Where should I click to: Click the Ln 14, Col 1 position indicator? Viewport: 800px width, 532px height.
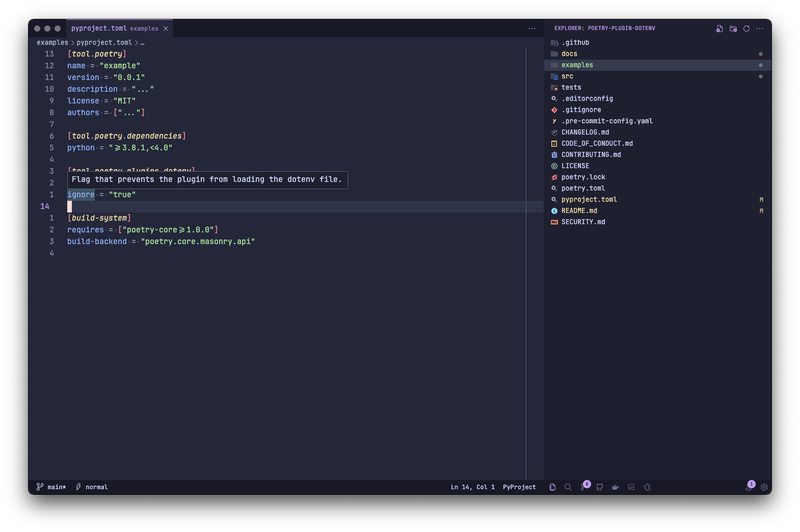472,487
